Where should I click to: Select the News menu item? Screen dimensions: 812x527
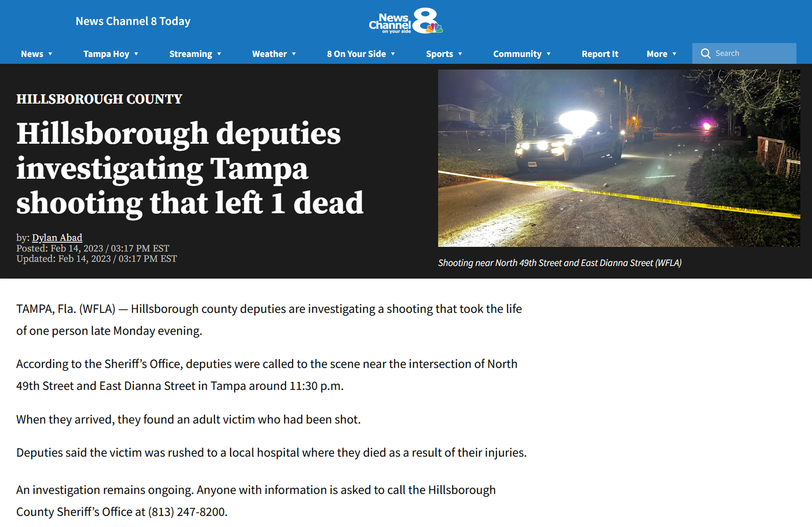click(32, 54)
